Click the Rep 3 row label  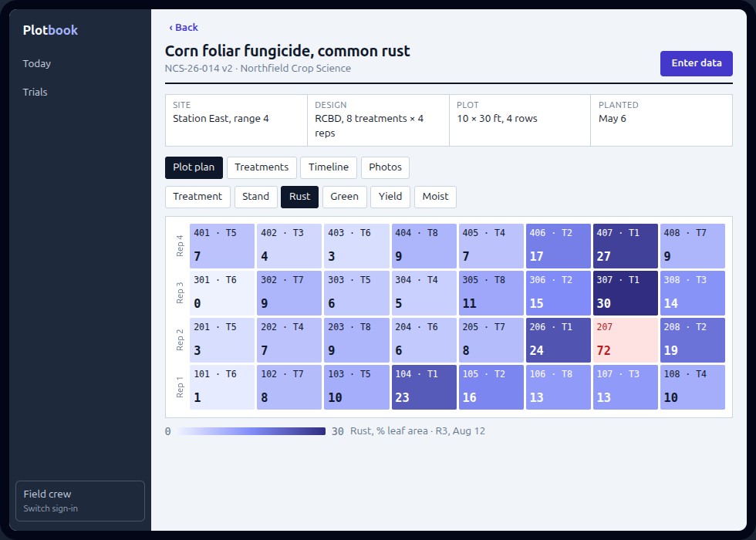pos(180,293)
